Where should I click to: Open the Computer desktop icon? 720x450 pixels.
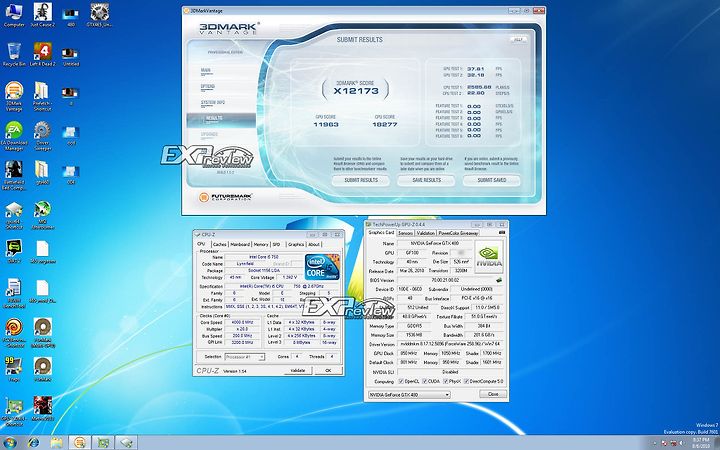click(14, 15)
